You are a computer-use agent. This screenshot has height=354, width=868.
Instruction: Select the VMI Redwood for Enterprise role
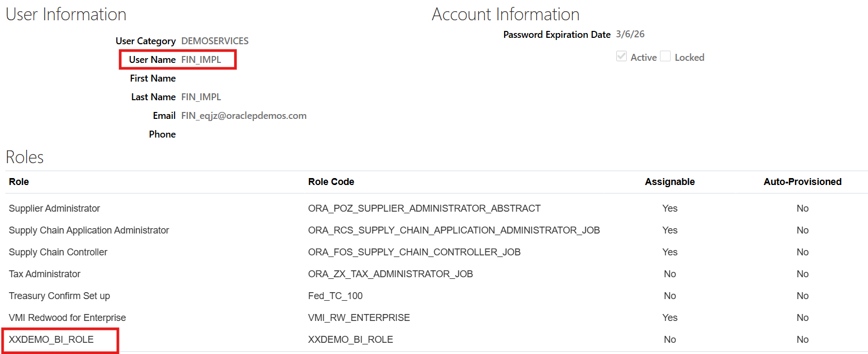pyautogui.click(x=67, y=318)
